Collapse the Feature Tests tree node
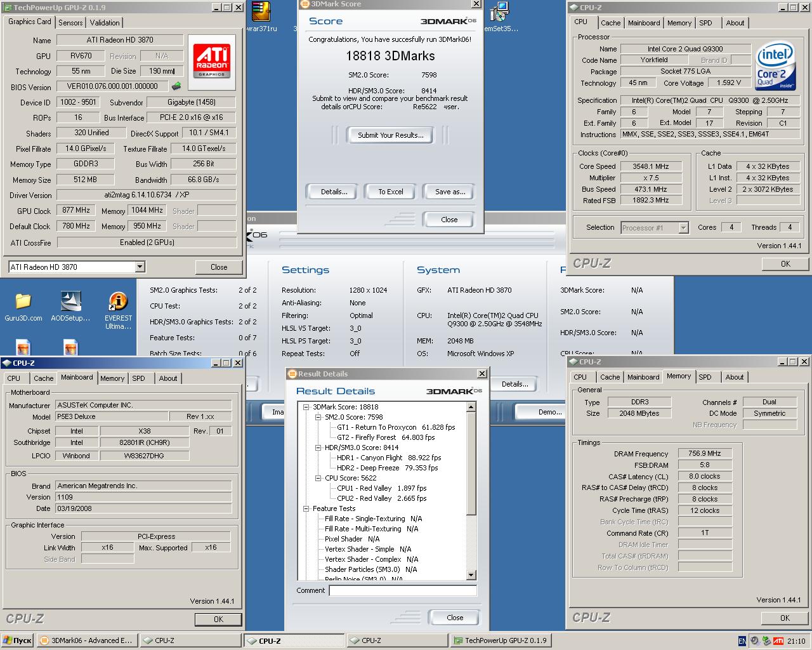The width and height of the screenshot is (812, 650). pos(306,508)
